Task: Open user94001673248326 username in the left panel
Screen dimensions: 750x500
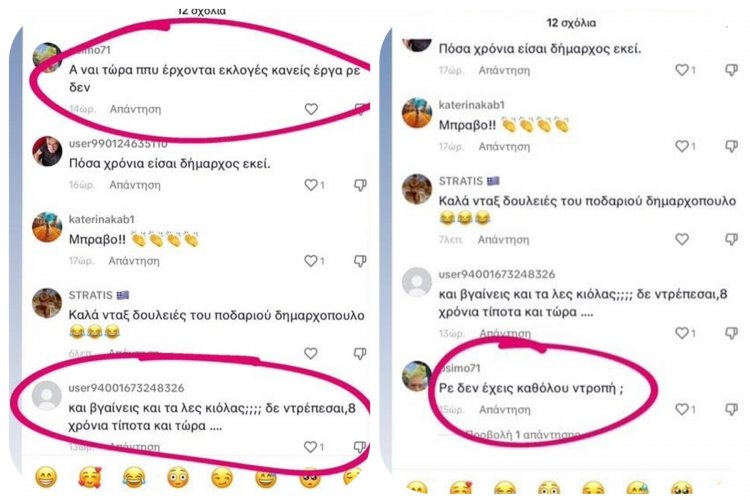Action: click(x=126, y=388)
